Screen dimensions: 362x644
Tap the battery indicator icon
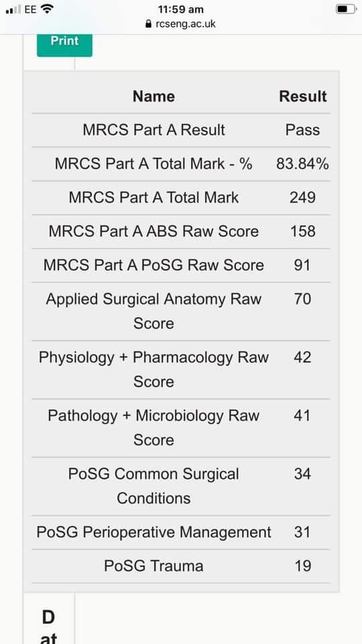pos(346,9)
